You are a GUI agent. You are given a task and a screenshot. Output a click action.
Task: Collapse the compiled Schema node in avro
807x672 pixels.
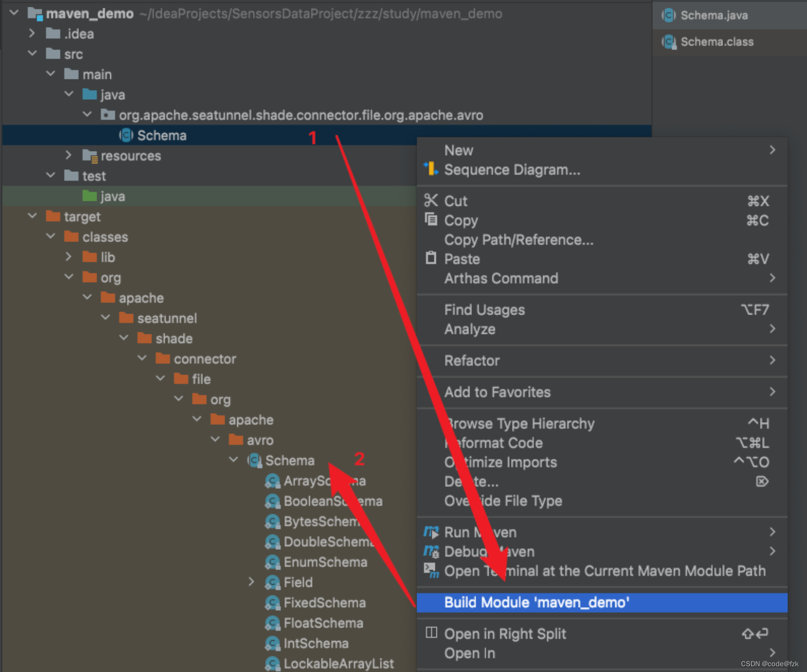[234, 460]
